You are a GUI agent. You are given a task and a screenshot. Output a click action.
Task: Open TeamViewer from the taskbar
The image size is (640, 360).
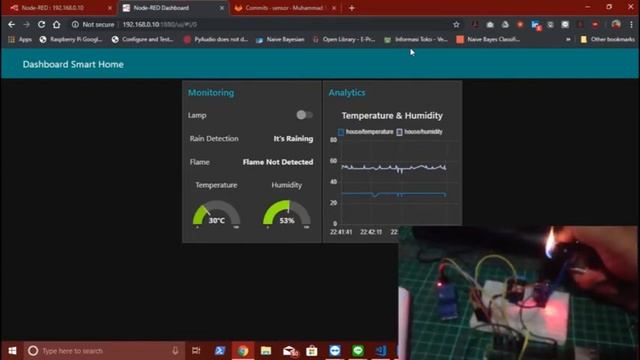click(x=335, y=351)
